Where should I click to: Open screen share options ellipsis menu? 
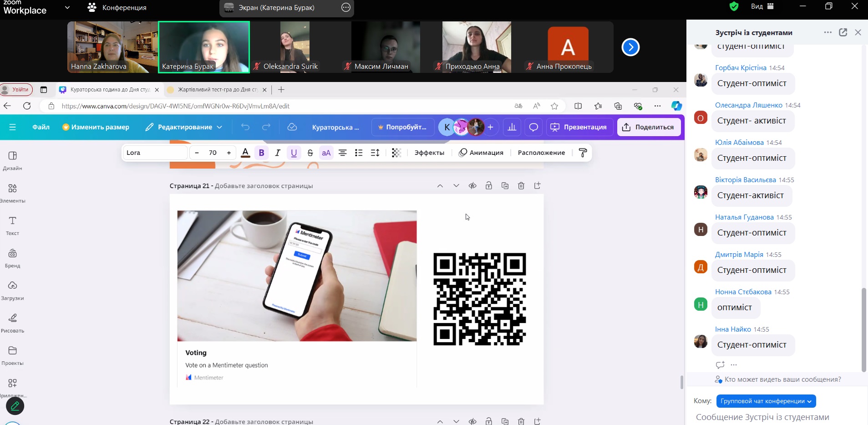pyautogui.click(x=346, y=8)
